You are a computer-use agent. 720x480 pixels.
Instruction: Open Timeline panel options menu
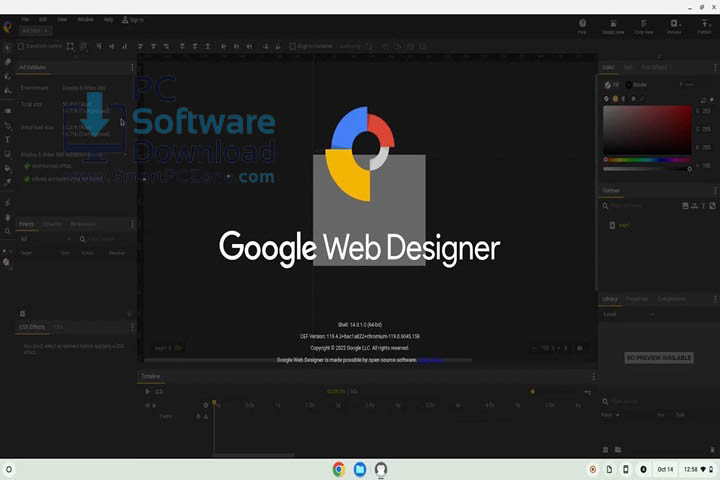593,376
